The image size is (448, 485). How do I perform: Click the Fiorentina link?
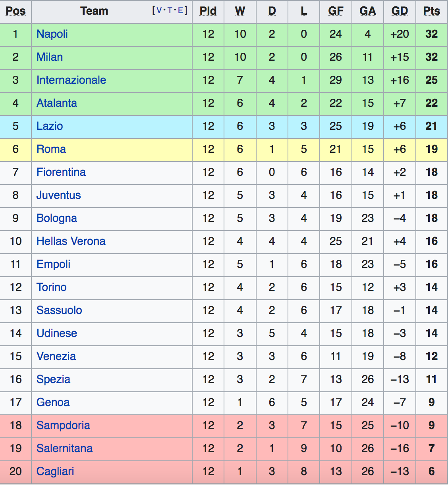tap(61, 172)
